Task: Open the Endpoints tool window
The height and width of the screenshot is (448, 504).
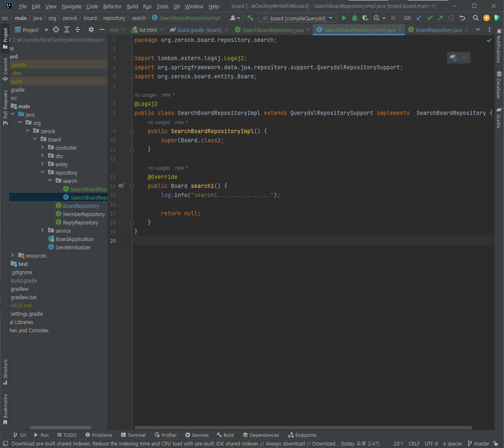Action: coord(302,435)
